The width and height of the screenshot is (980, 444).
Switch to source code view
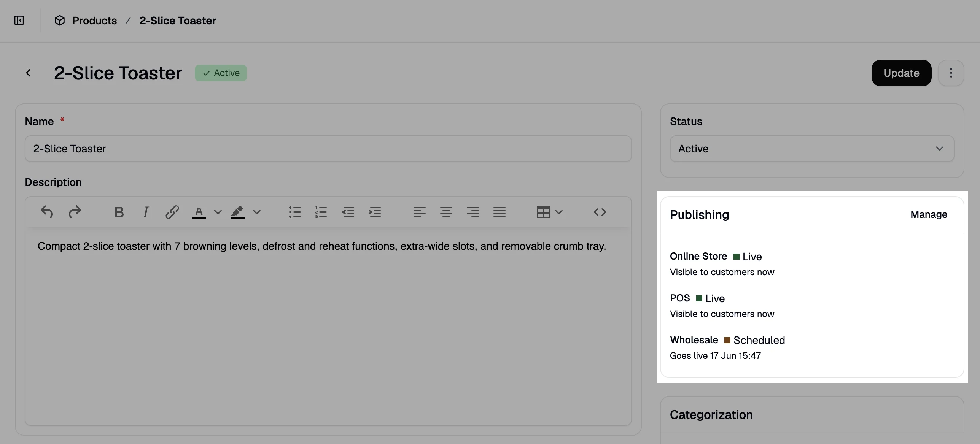click(x=600, y=212)
